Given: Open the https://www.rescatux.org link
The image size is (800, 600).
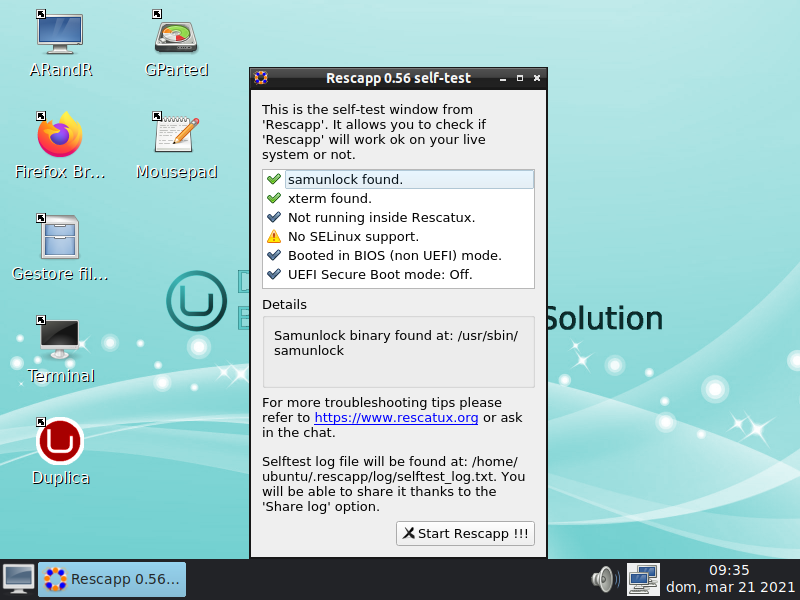Looking at the screenshot, I should pos(396,417).
